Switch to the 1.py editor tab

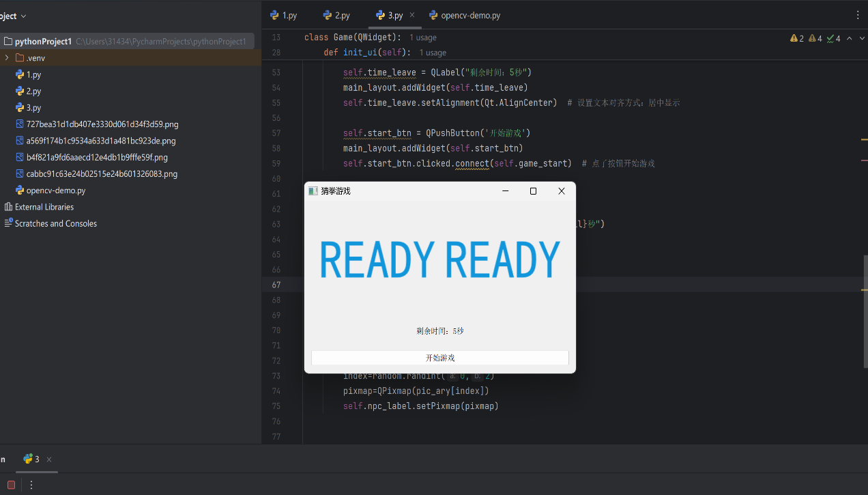pyautogui.click(x=283, y=15)
